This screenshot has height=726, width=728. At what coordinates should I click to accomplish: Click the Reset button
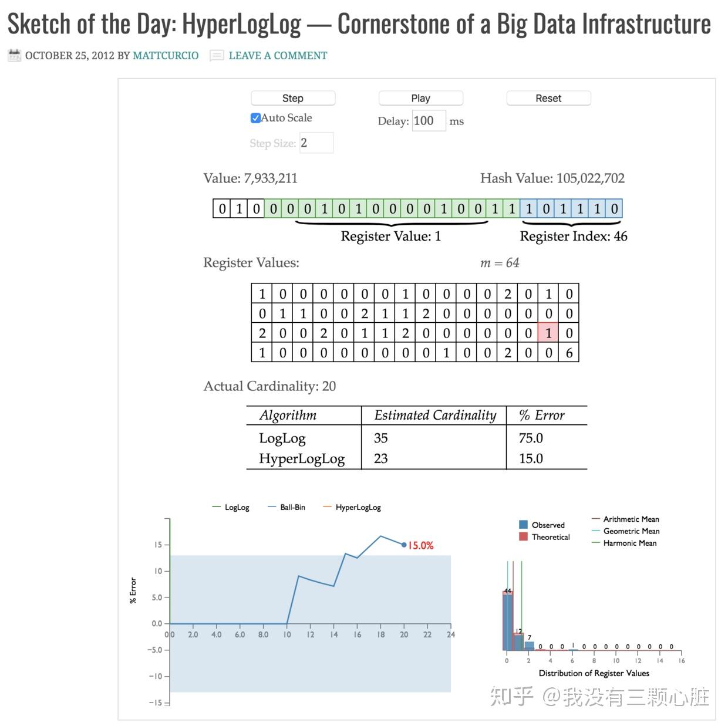(x=548, y=98)
